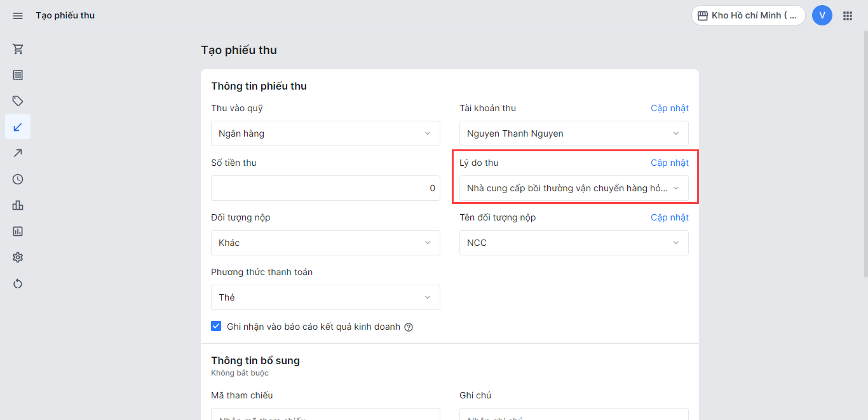Screen dimensions: 868x420
Task: Open the shopping cart sidebar icon
Action: click(18, 49)
